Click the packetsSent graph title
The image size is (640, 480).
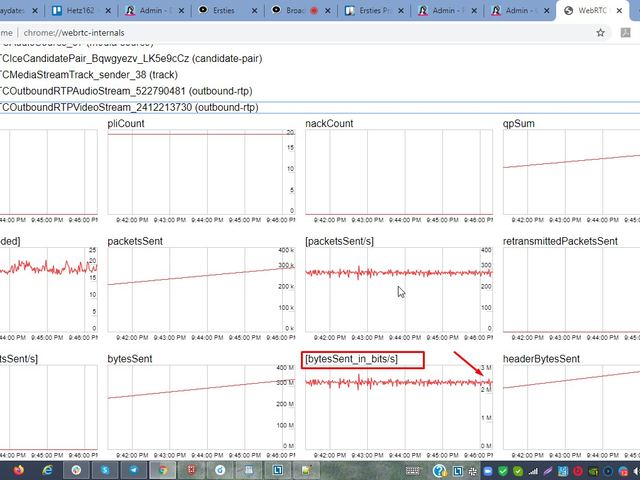point(135,241)
